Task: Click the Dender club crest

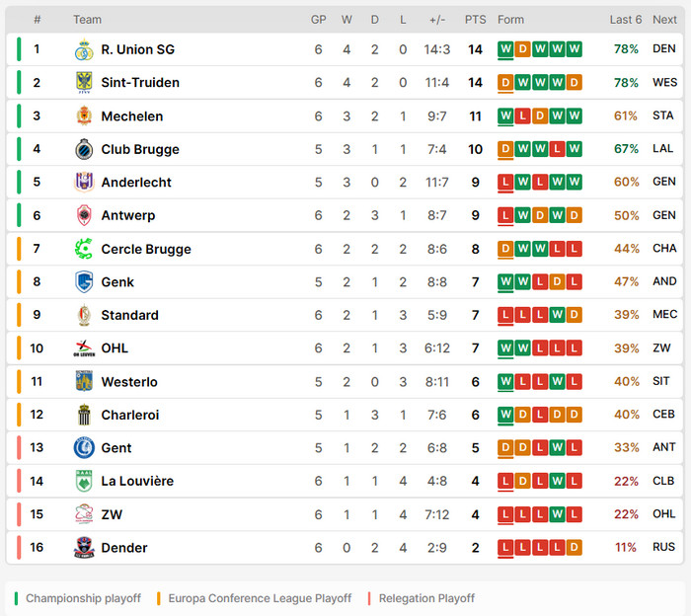Action: (x=84, y=547)
